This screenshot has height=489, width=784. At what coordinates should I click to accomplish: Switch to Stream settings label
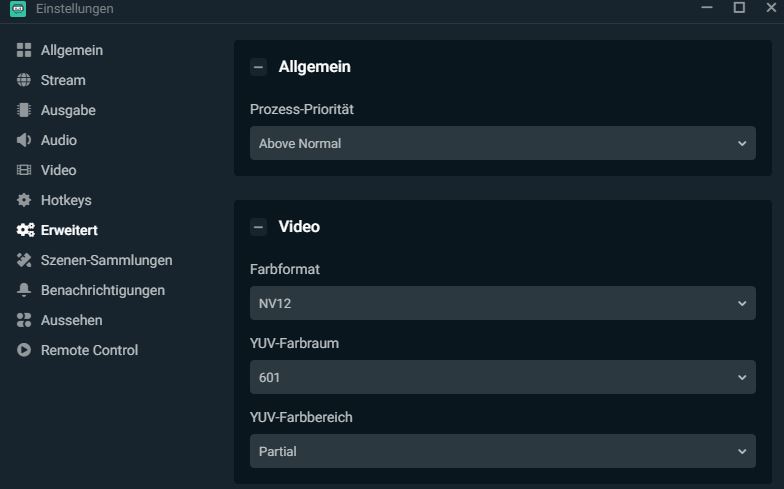tap(63, 80)
